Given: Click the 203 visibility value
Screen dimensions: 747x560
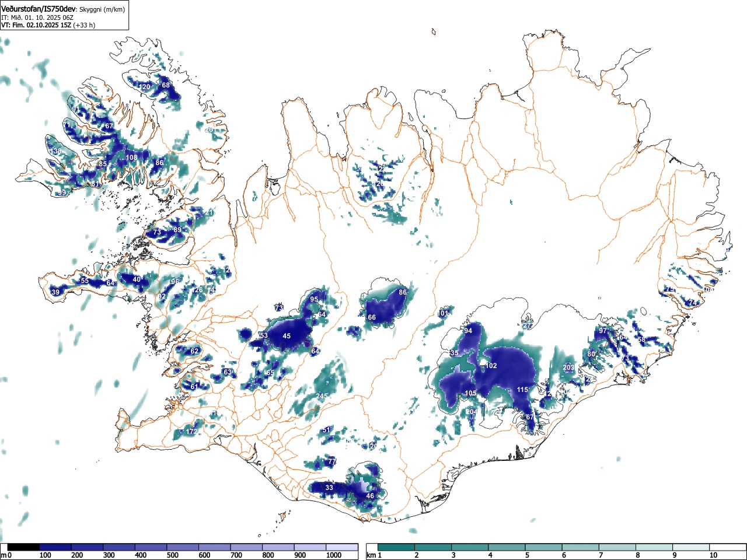Looking at the screenshot, I should (x=568, y=367).
